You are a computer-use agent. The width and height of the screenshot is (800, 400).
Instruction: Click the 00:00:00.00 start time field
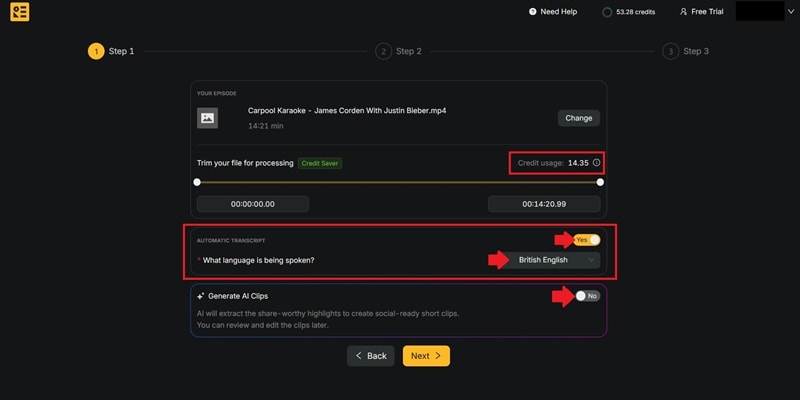pyautogui.click(x=253, y=204)
